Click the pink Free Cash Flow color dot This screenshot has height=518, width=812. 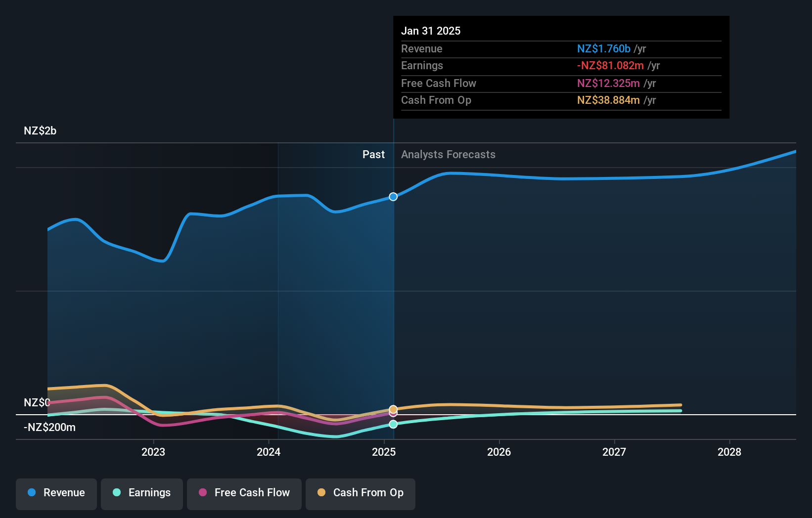coord(203,493)
